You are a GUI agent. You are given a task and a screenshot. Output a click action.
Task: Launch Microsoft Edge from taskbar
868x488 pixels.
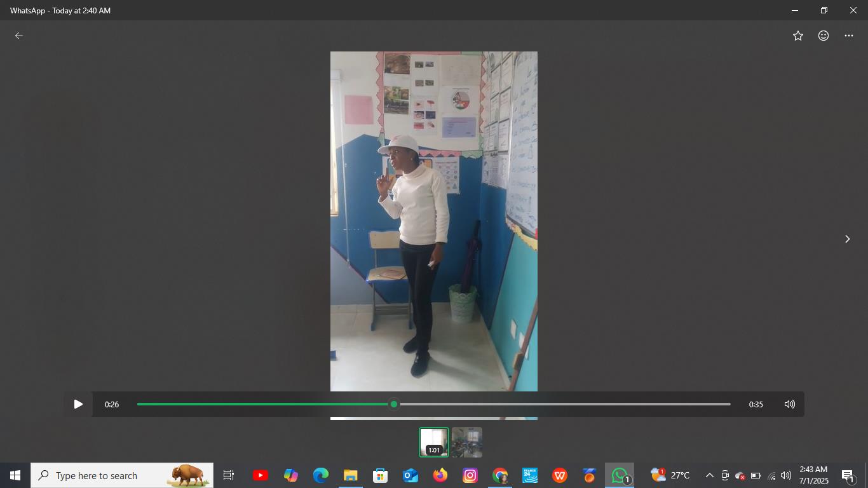click(x=320, y=475)
